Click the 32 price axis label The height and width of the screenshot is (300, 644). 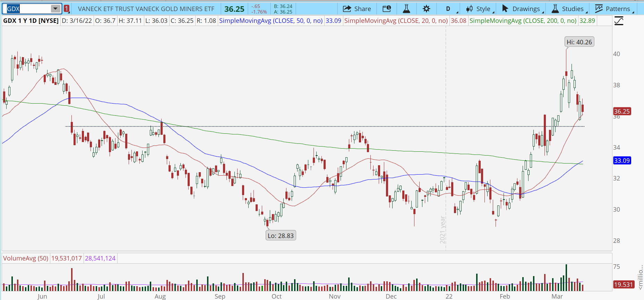(x=616, y=178)
